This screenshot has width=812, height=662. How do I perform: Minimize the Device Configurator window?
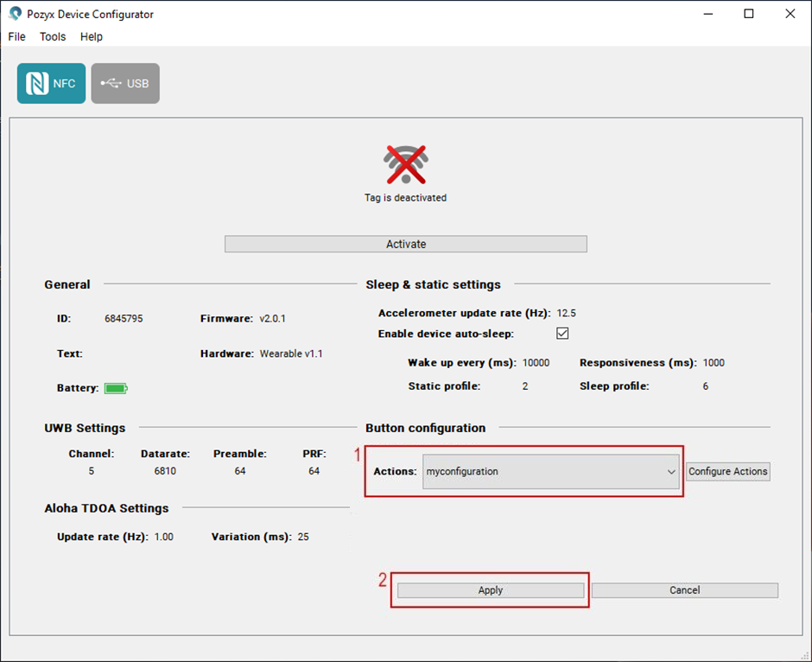pyautogui.click(x=708, y=14)
